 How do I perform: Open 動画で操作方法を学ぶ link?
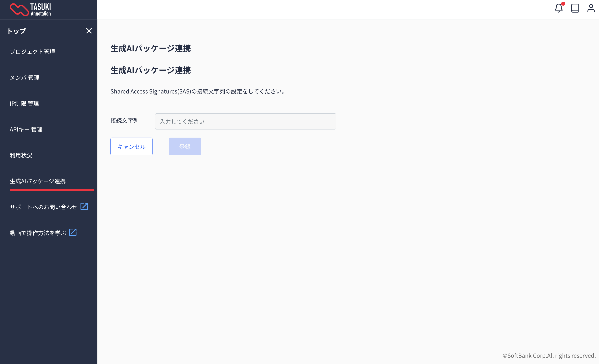click(x=38, y=233)
